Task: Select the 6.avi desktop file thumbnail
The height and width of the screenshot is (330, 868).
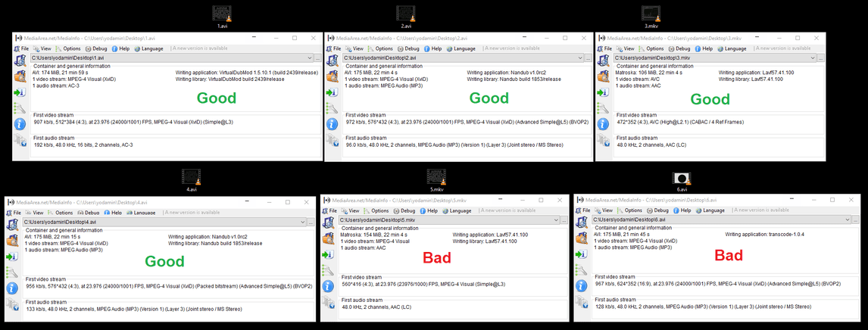Action: [x=682, y=177]
